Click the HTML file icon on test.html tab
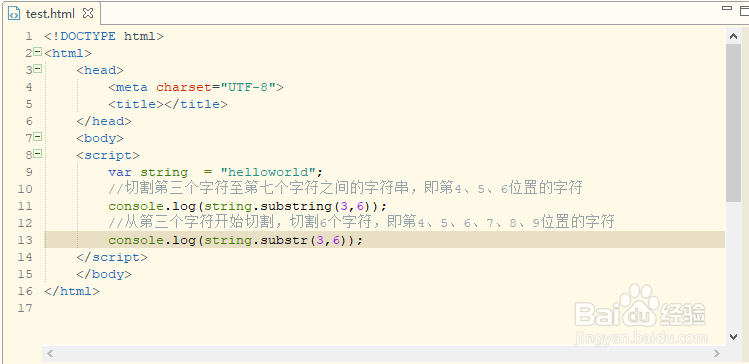This screenshot has width=749, height=364. tap(14, 14)
